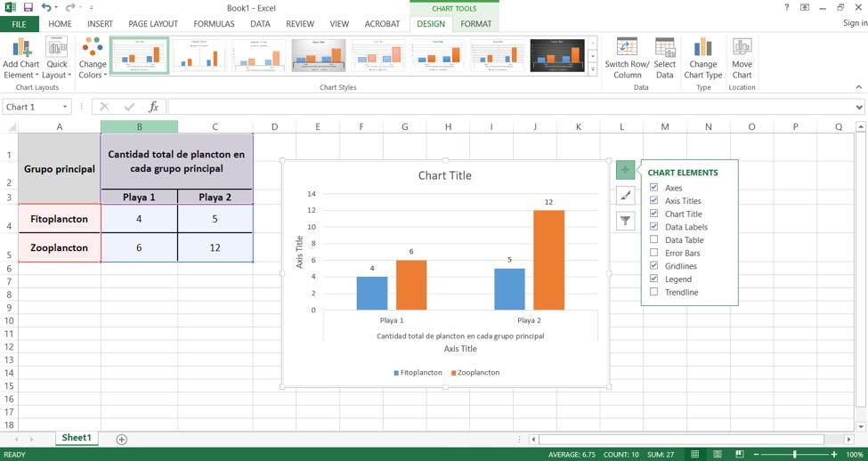
Task: Click the Redo arrow icon
Action: [69, 8]
